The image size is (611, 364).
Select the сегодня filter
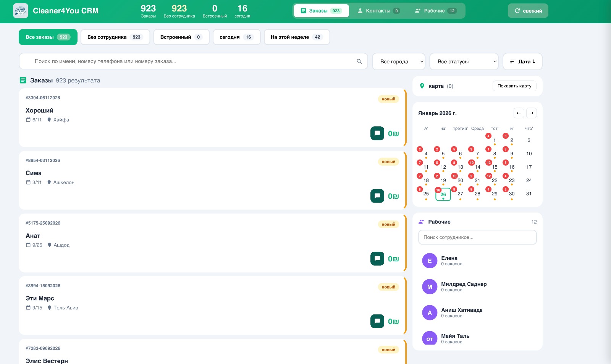[236, 37]
